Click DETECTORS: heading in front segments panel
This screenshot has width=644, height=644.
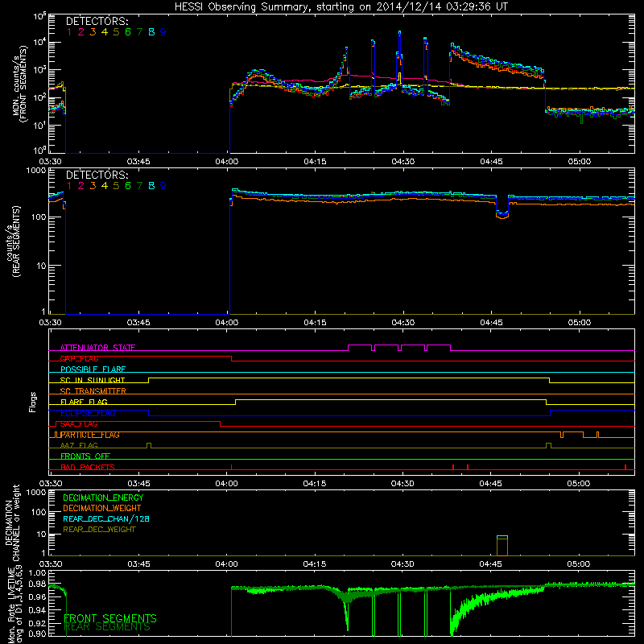pyautogui.click(x=97, y=21)
